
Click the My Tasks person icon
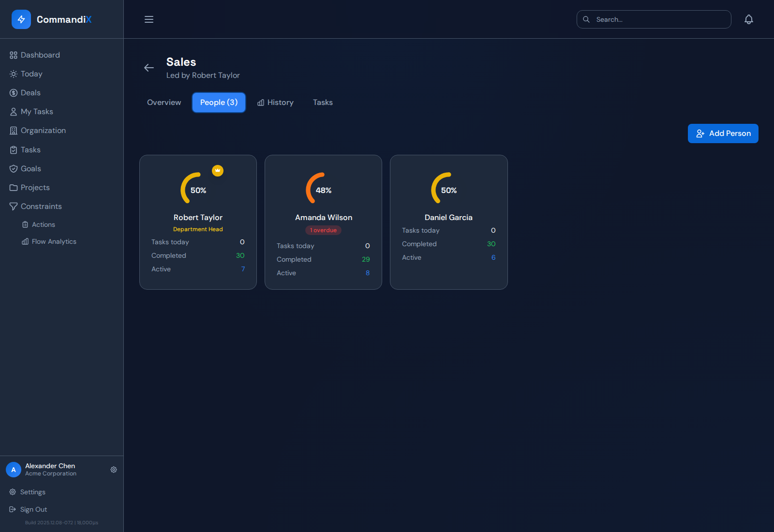(14, 112)
